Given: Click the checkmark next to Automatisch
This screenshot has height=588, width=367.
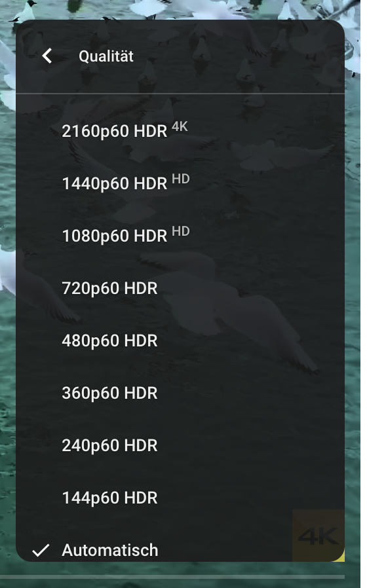Looking at the screenshot, I should pyautogui.click(x=41, y=550).
